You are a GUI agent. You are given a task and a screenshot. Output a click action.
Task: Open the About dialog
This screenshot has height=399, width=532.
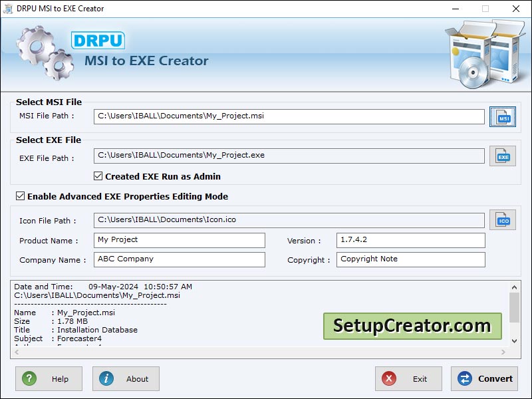click(x=126, y=378)
